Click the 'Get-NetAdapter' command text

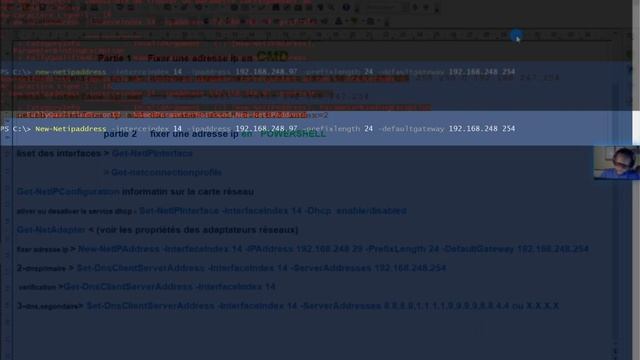(x=51, y=230)
